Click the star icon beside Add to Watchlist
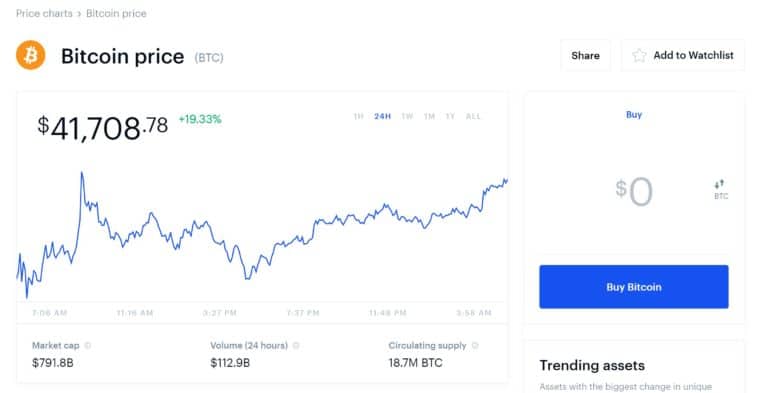Screen dimensions: 768x393 (639, 55)
